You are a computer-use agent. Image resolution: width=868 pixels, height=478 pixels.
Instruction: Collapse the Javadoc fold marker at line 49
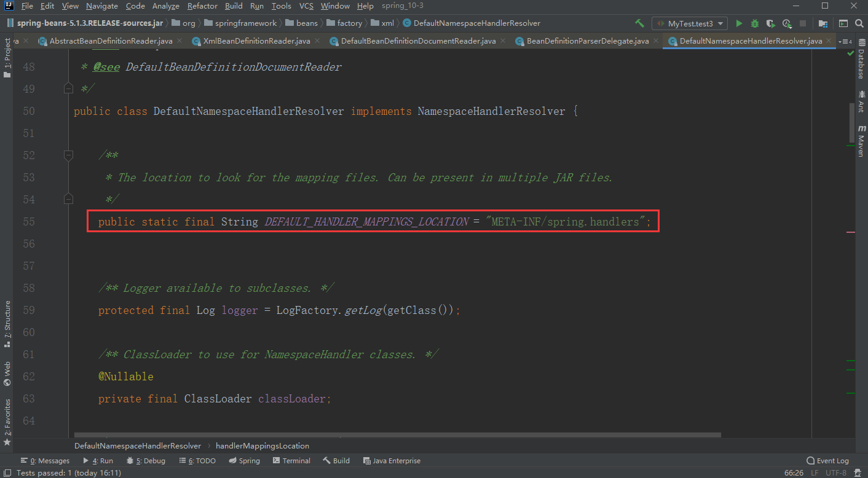coord(68,88)
